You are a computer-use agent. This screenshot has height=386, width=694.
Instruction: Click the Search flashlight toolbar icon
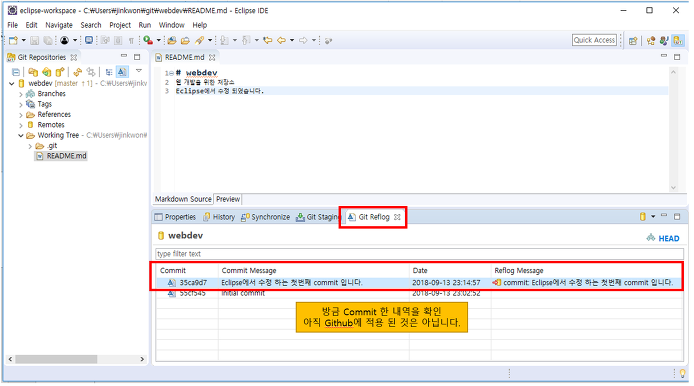click(200, 40)
